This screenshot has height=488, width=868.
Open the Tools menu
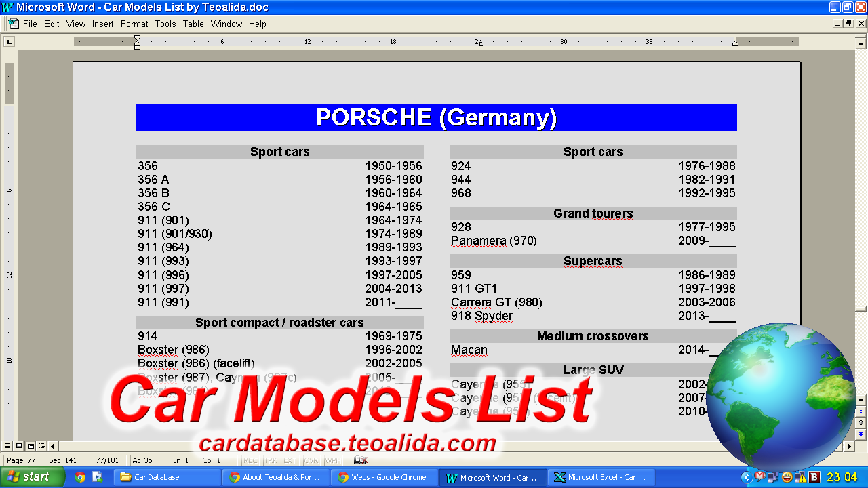click(165, 24)
